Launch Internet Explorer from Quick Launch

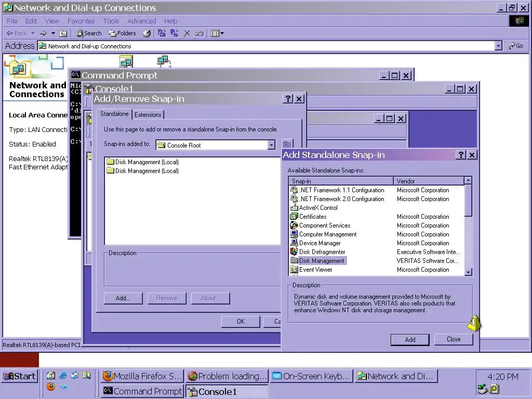tap(63, 375)
